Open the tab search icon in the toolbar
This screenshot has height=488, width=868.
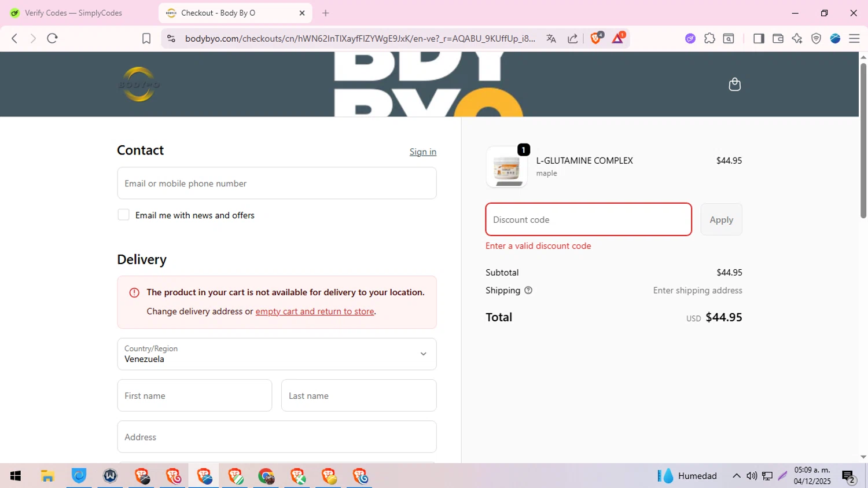pos(729,38)
